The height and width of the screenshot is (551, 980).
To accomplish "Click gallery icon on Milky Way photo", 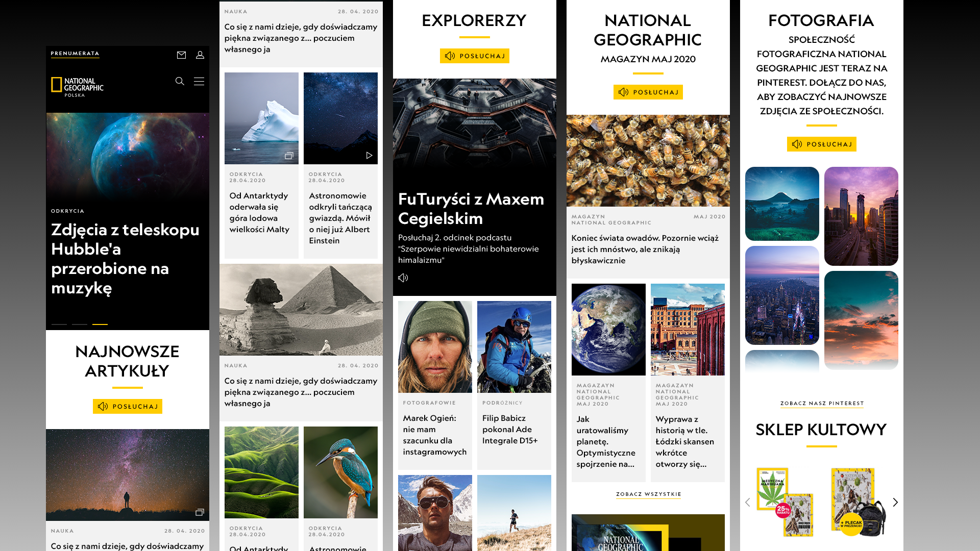I will (200, 512).
